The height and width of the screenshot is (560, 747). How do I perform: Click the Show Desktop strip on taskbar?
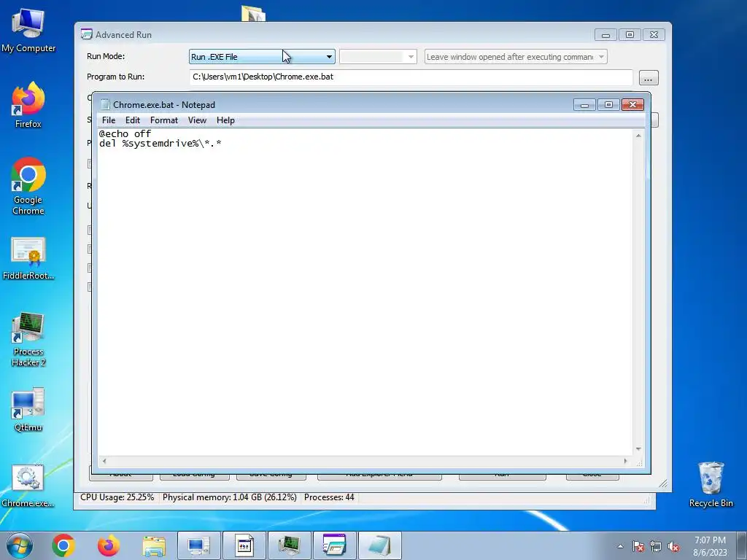pos(742,545)
